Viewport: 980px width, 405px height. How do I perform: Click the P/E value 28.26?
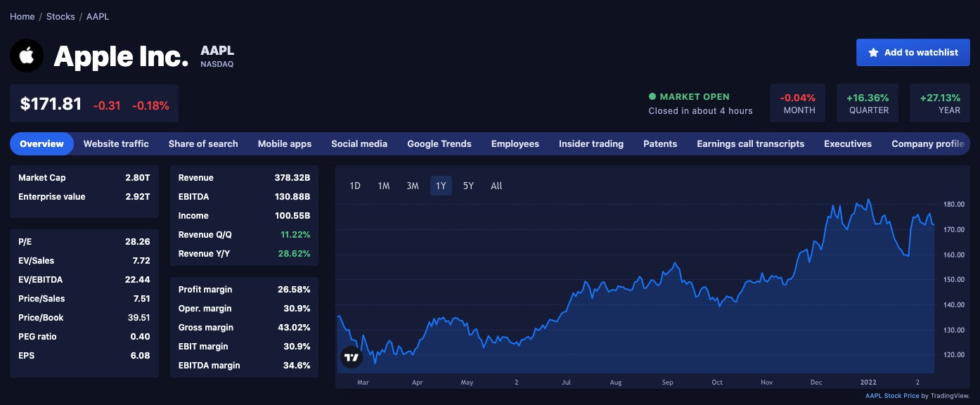coord(138,242)
